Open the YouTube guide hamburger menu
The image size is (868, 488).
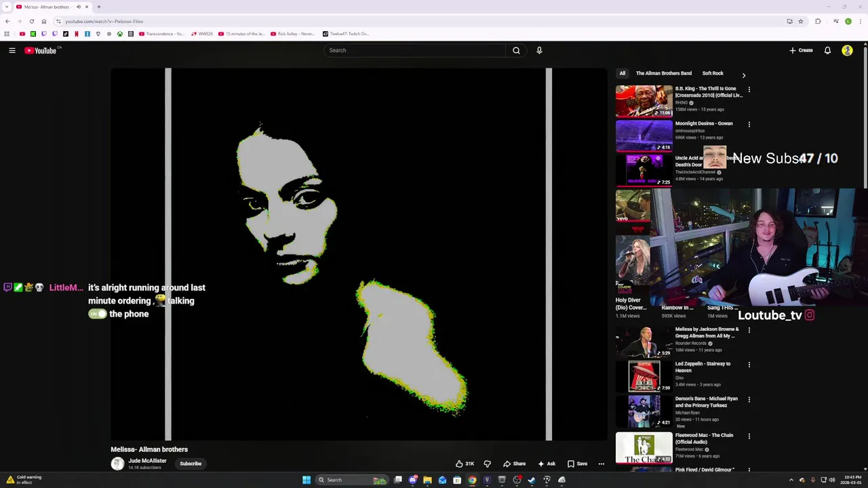click(12, 50)
